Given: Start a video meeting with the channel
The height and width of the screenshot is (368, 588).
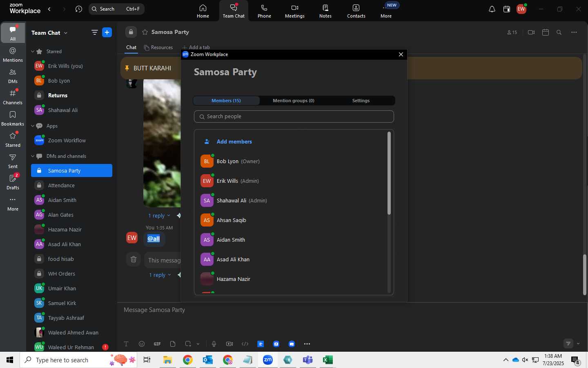Looking at the screenshot, I should click(531, 32).
